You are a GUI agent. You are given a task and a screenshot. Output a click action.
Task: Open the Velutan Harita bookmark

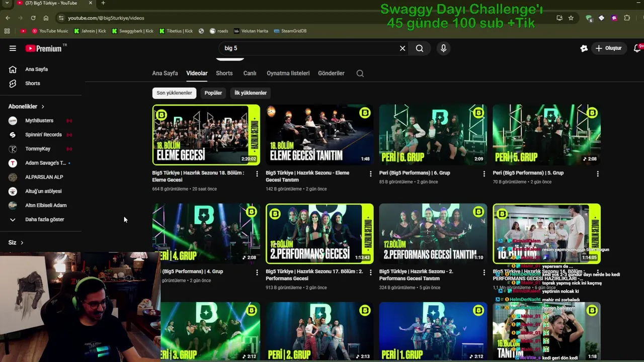coord(251,31)
